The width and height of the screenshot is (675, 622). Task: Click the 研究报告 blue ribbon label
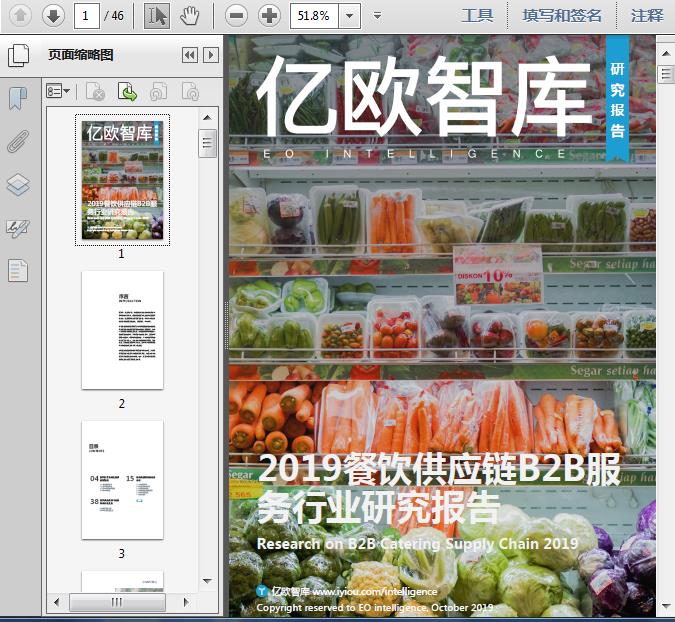click(617, 100)
